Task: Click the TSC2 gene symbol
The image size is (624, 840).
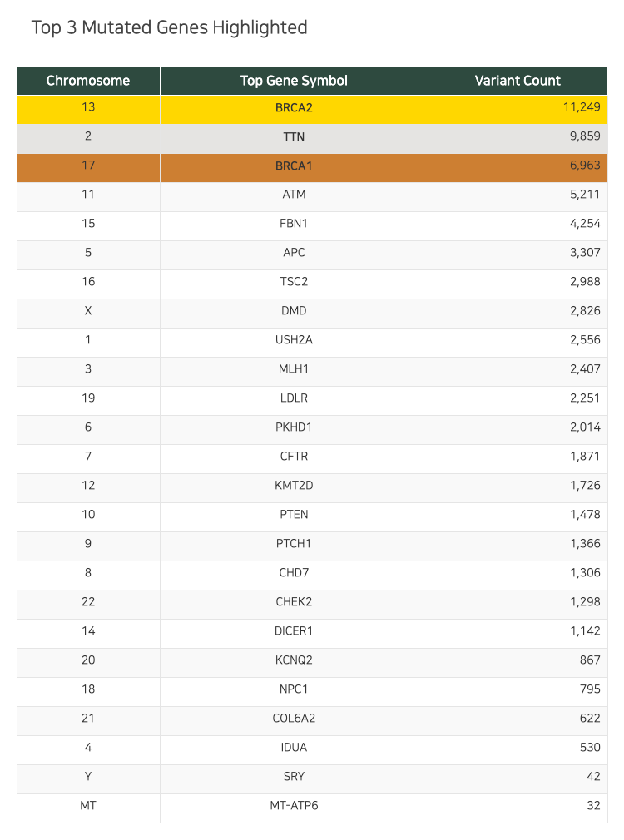Action: (294, 282)
